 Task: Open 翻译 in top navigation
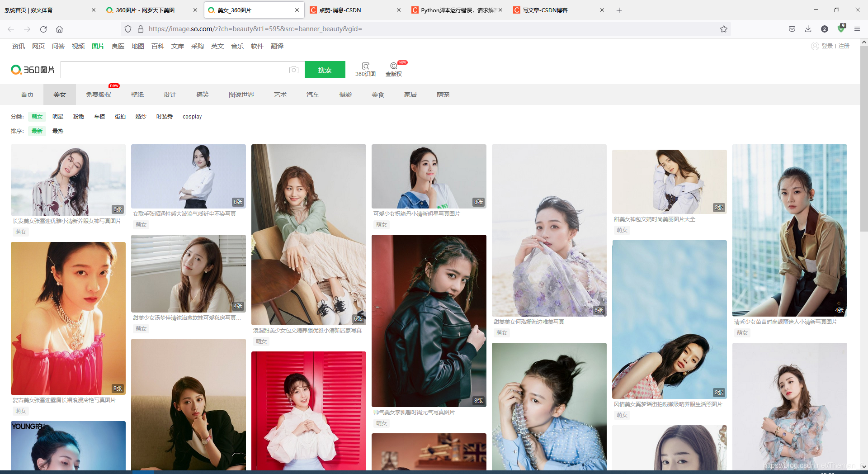pyautogui.click(x=277, y=46)
